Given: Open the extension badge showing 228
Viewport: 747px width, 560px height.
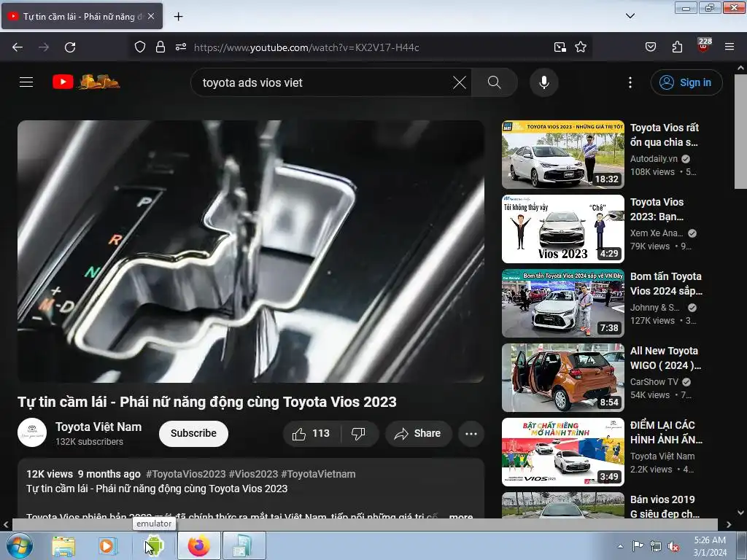Looking at the screenshot, I should 704,44.
